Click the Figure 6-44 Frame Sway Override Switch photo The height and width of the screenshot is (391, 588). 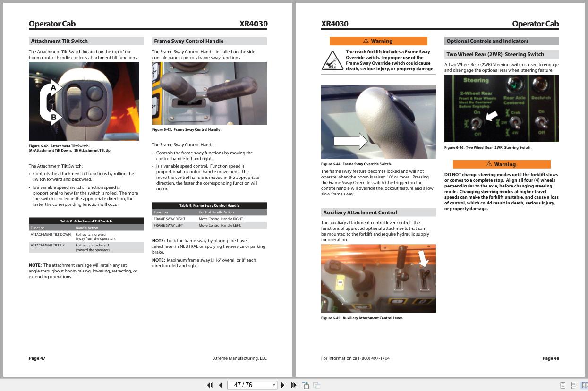click(x=378, y=121)
